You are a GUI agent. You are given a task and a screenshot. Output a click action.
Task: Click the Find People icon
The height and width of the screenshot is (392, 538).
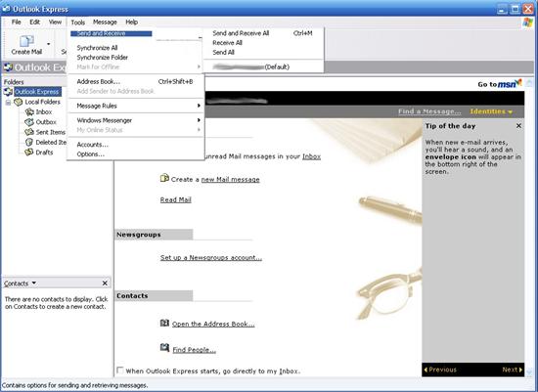[x=164, y=348]
